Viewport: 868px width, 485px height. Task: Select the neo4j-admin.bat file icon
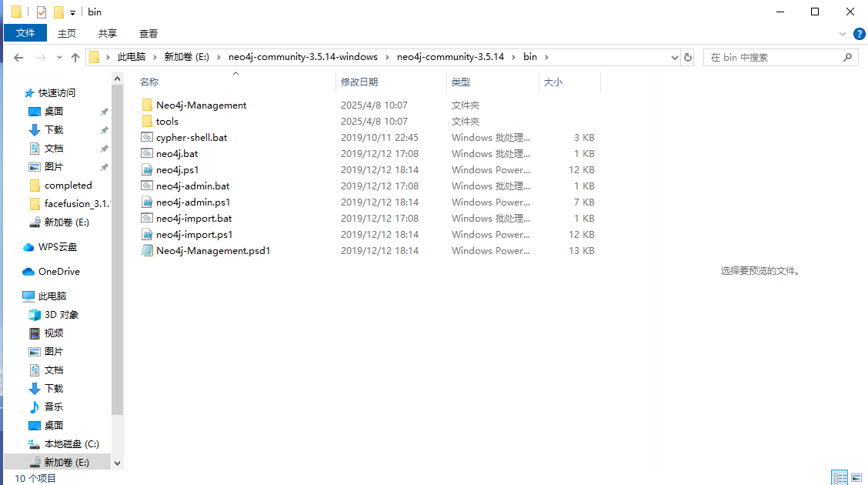point(147,186)
